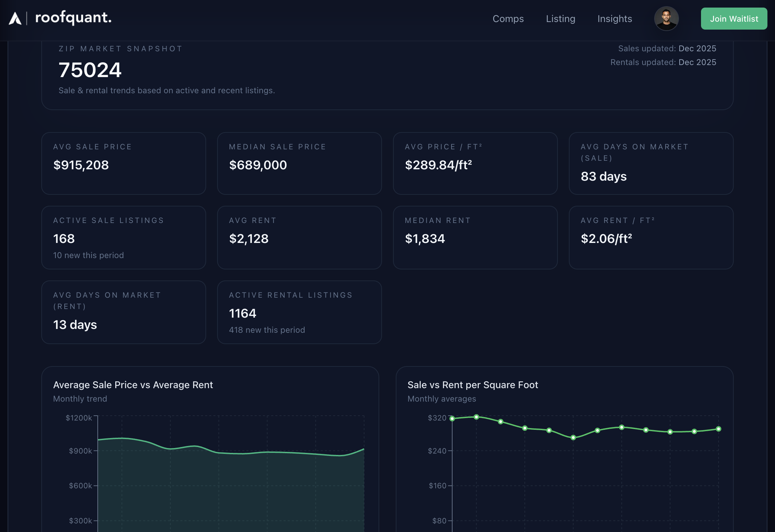775x532 pixels.
Task: Select the Avg Days On Market (Sale) card
Action: click(x=651, y=163)
